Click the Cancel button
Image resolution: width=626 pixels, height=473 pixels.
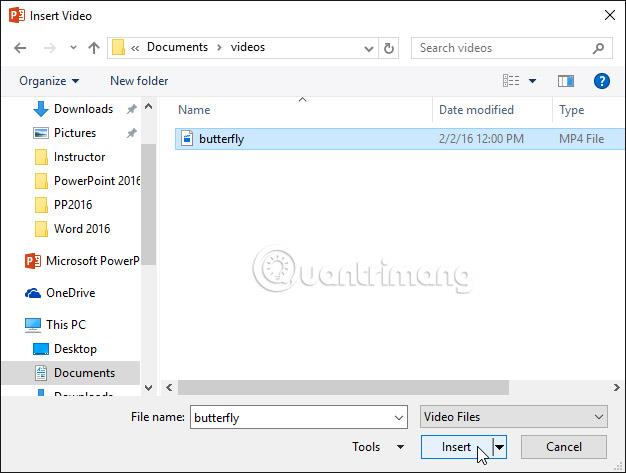tap(564, 447)
